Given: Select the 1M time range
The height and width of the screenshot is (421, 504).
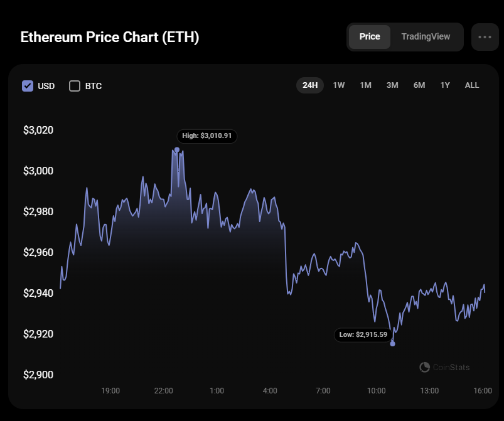Looking at the screenshot, I should (x=365, y=85).
